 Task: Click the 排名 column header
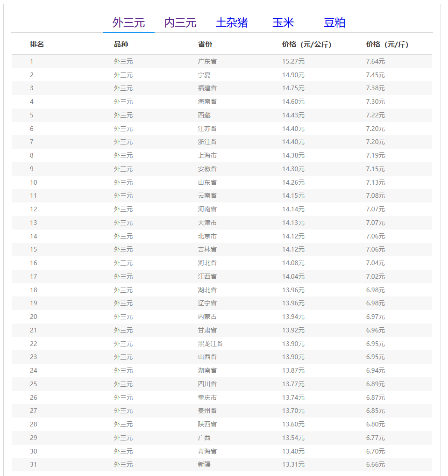click(37, 44)
